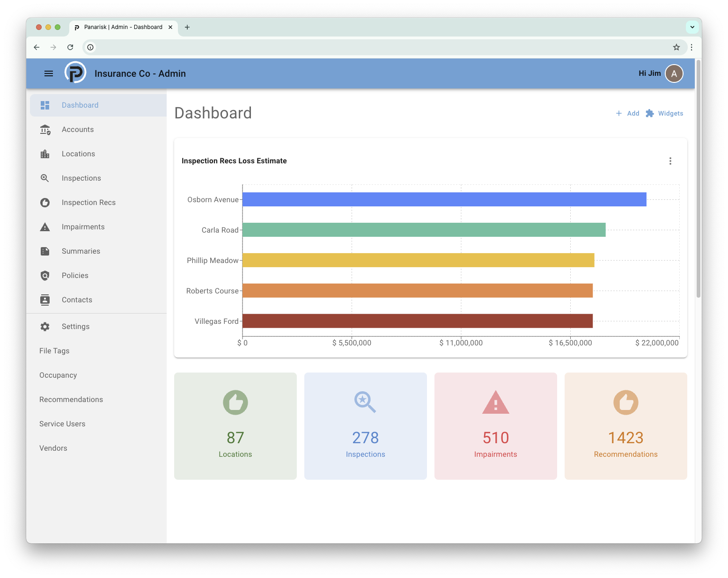Click the red warning icon on Impairments card
728x578 pixels.
496,402
